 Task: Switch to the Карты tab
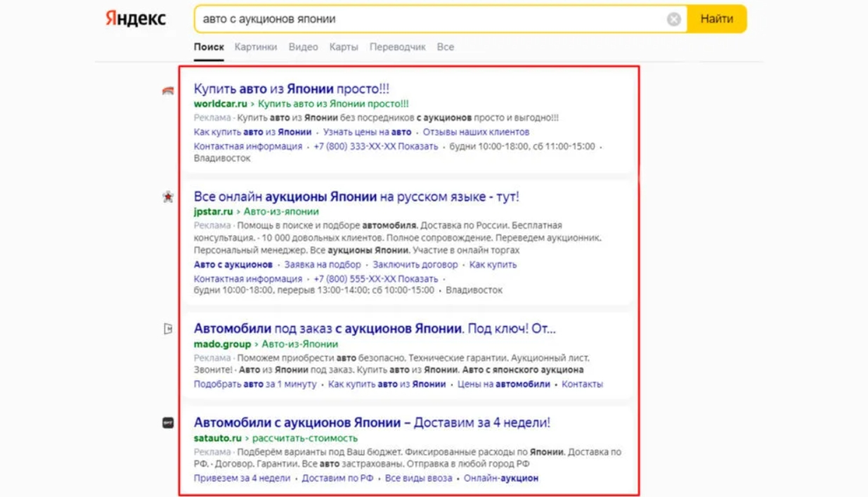coord(344,47)
